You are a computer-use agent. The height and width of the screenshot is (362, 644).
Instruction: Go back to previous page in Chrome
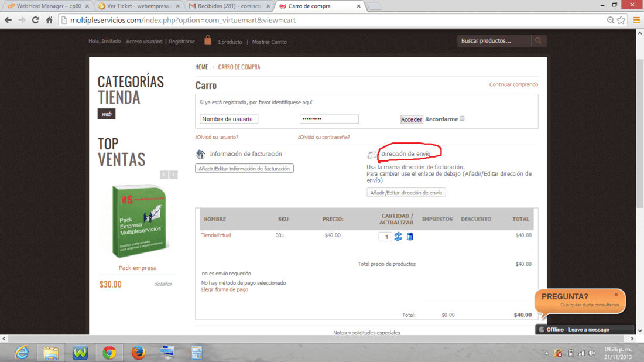8,20
